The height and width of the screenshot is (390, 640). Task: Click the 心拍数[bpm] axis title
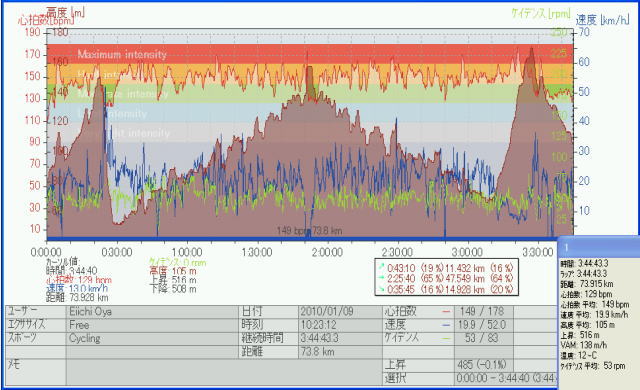click(46, 20)
